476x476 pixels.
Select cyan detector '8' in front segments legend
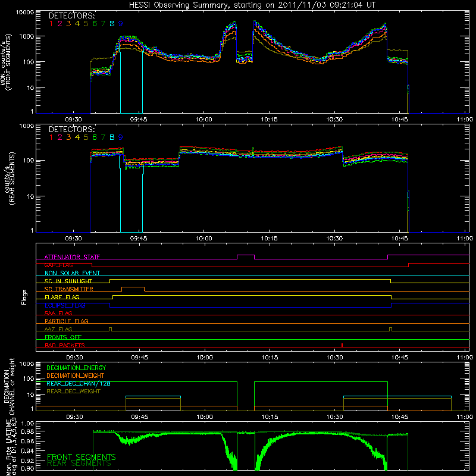coord(112,24)
